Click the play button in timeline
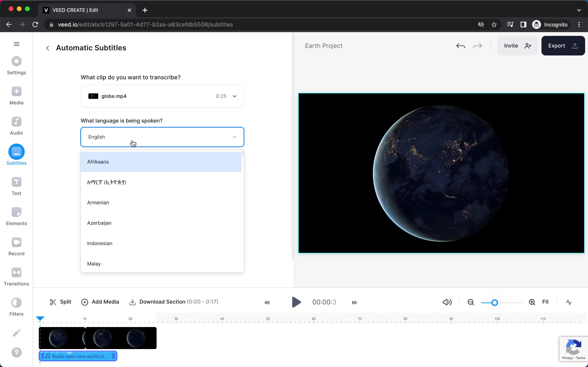 pyautogui.click(x=296, y=302)
